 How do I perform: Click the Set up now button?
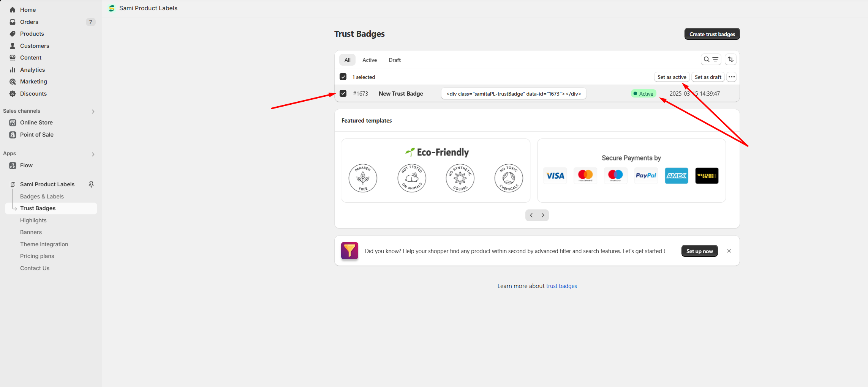coord(699,251)
